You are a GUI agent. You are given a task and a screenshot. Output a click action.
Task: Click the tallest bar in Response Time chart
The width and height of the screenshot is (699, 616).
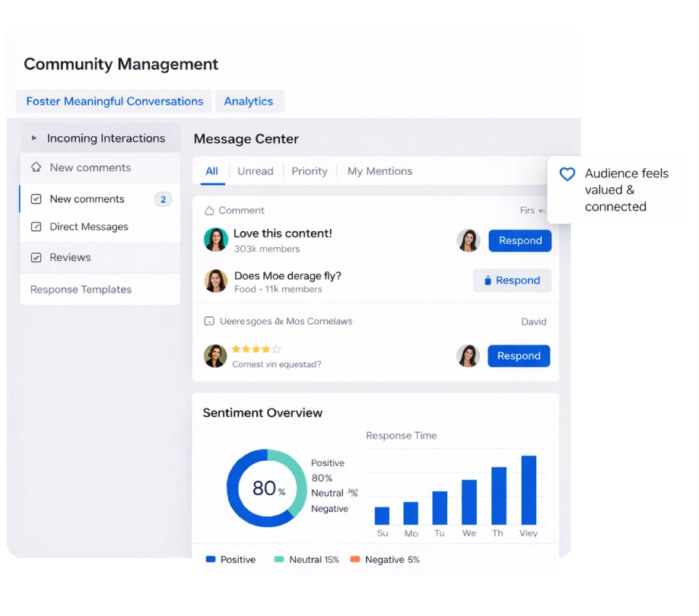pos(529,490)
